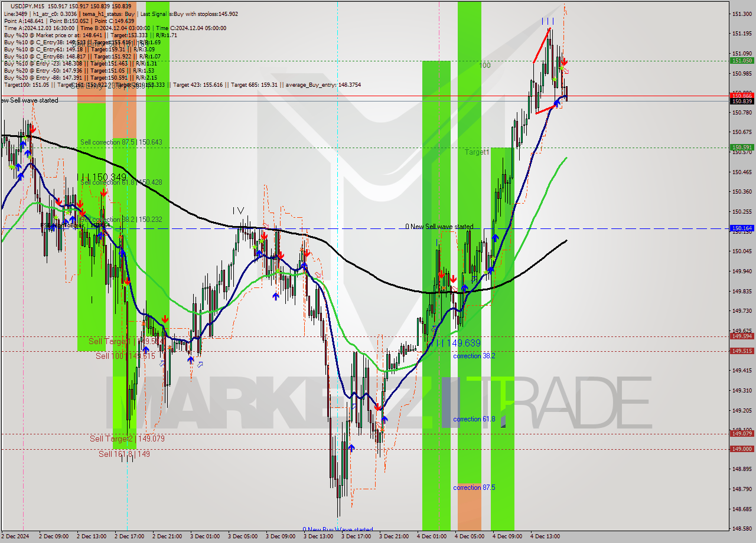Click the '3 Dec 13:00' time axis label
This screenshot has width=756, height=543.
(x=319, y=537)
